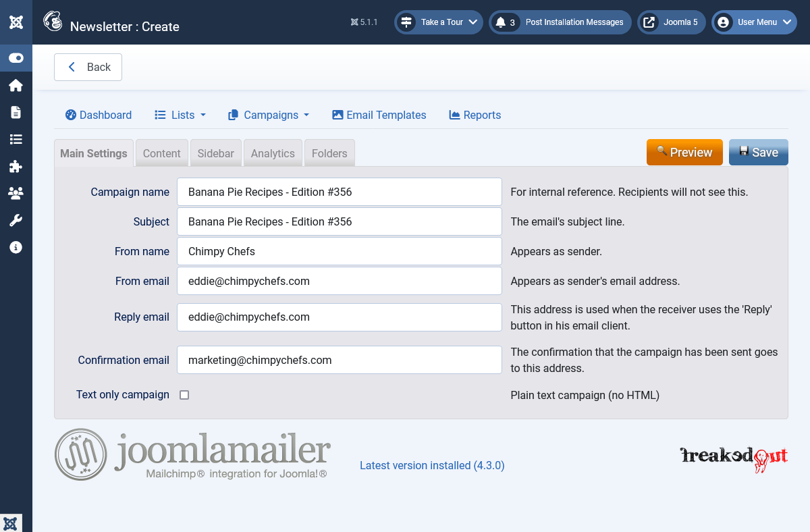Viewport: 810px width, 532px height.
Task: Switch to the Analytics tab
Action: coord(273,153)
